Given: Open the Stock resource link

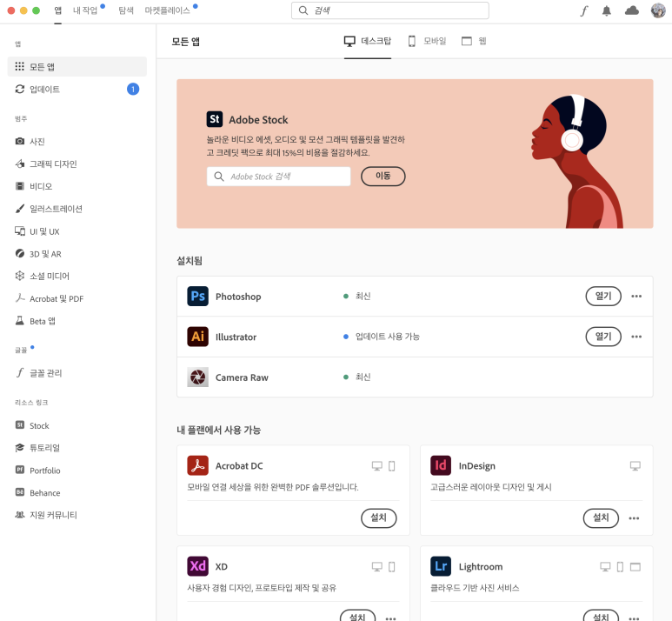Looking at the screenshot, I should (x=32, y=425).
